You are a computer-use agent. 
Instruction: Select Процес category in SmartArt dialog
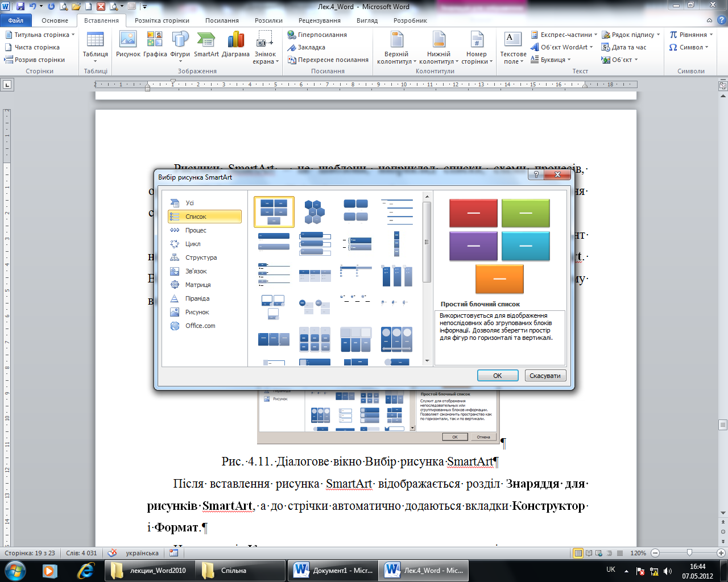click(205, 230)
